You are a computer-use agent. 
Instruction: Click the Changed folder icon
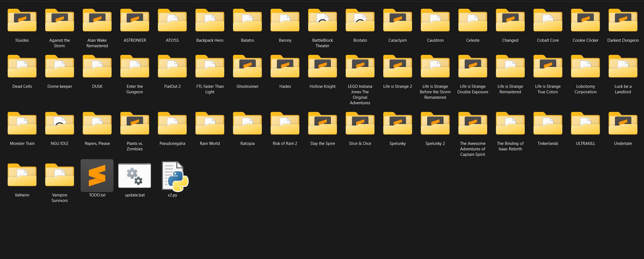pyautogui.click(x=510, y=20)
